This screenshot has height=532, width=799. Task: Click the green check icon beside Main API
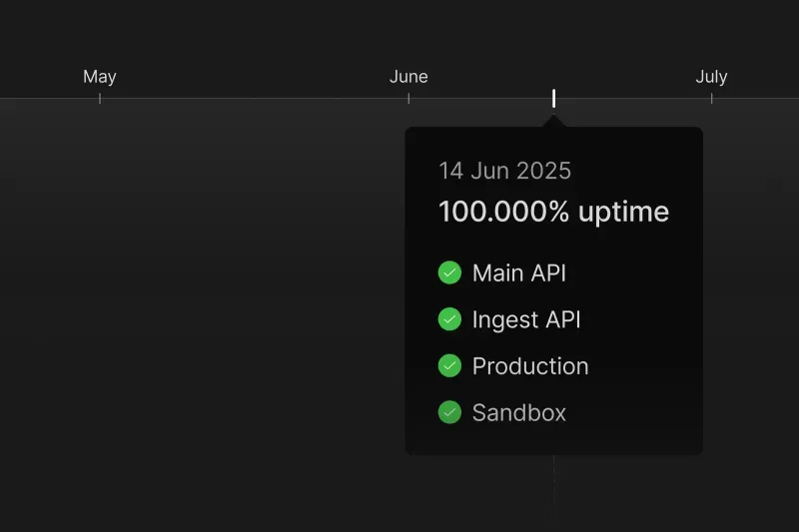(x=449, y=272)
